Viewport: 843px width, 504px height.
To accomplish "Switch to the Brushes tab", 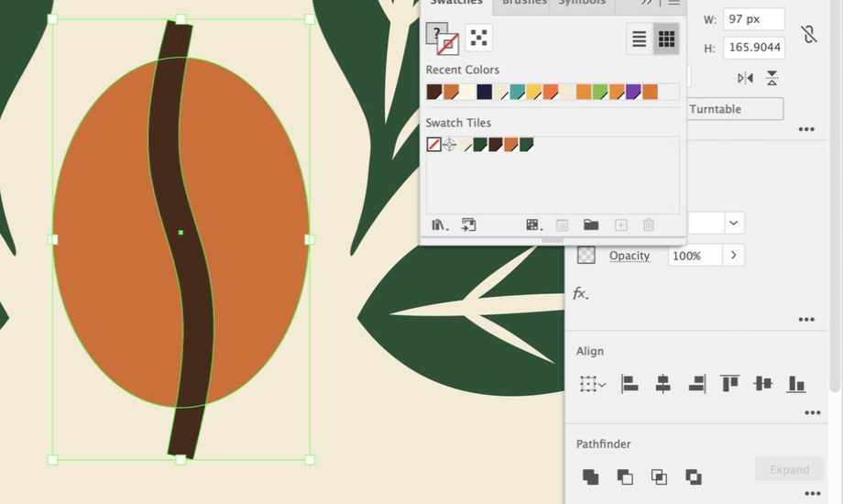I will 524,3.
